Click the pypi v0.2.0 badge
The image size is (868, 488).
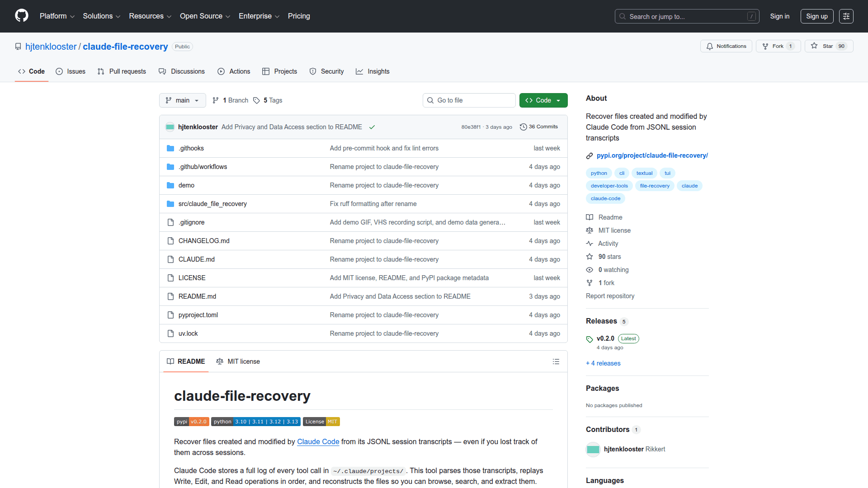(x=191, y=422)
